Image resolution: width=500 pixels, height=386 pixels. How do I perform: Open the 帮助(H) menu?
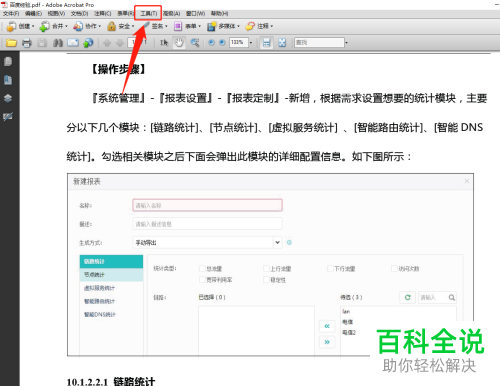click(x=219, y=14)
